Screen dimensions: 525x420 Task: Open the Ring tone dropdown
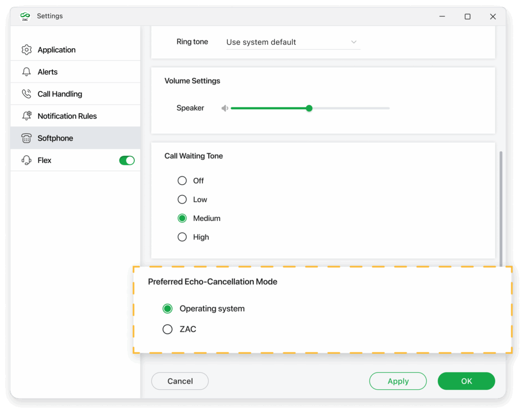click(292, 42)
